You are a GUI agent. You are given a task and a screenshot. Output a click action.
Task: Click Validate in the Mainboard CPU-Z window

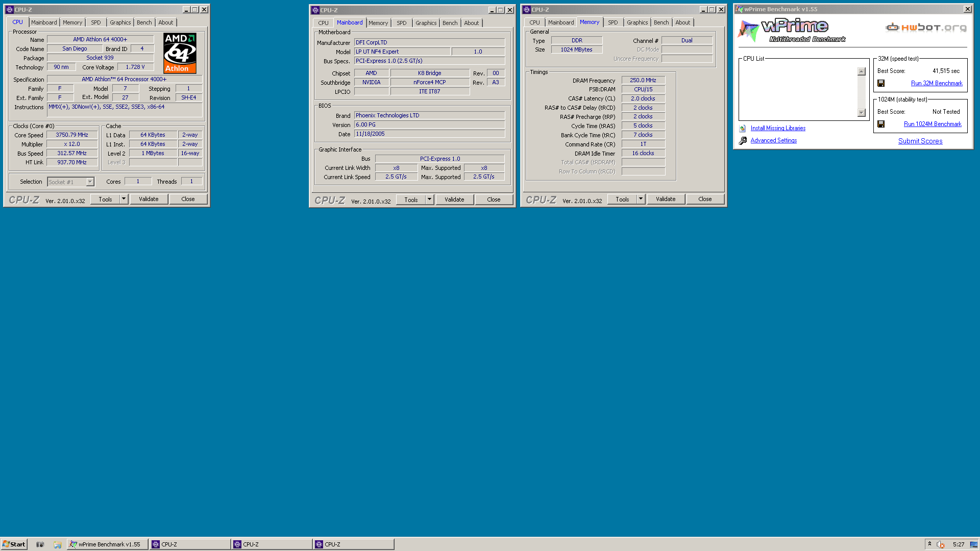point(454,199)
